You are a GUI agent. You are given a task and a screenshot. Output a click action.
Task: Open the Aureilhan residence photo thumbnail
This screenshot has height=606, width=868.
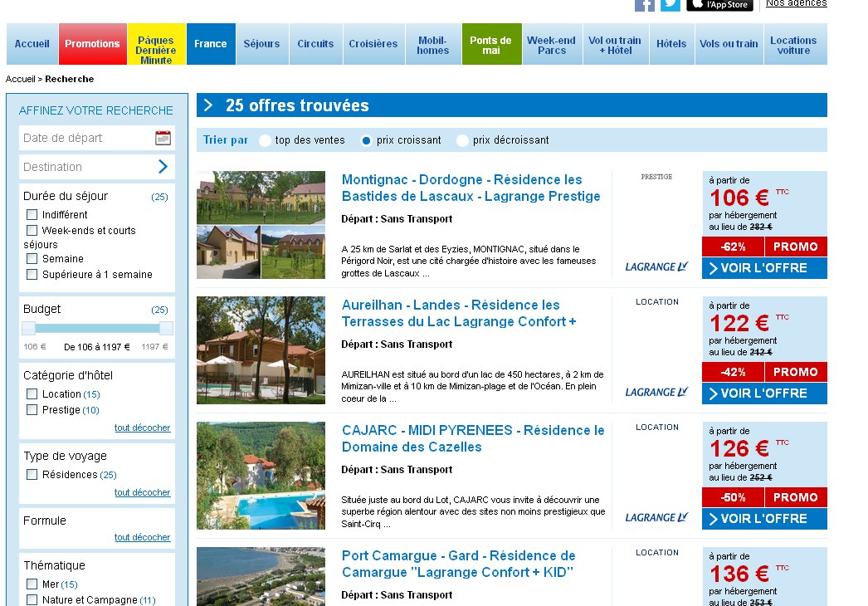pyautogui.click(x=261, y=350)
